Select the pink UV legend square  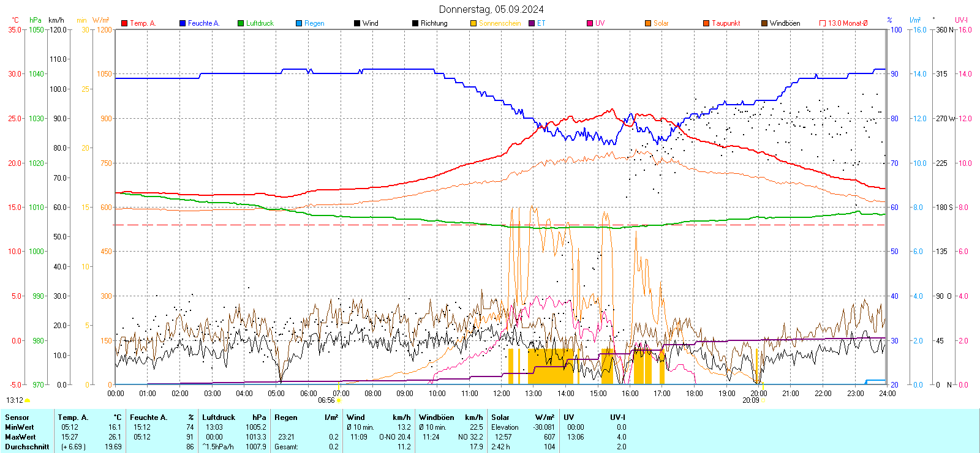[x=590, y=23]
